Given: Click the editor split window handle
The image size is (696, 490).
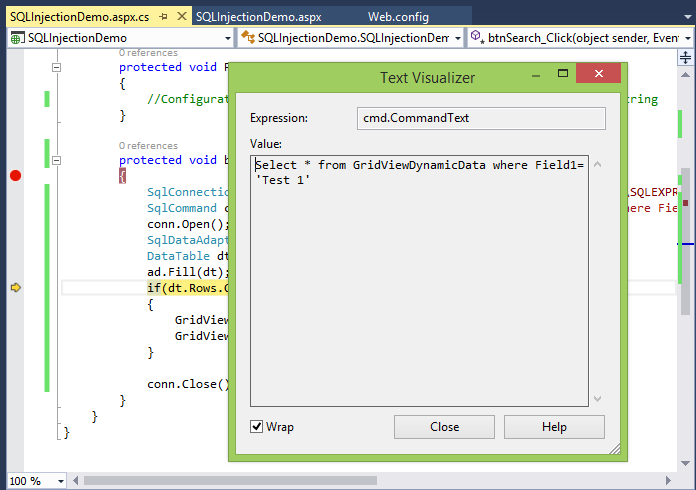Looking at the screenshot, I should click(685, 57).
